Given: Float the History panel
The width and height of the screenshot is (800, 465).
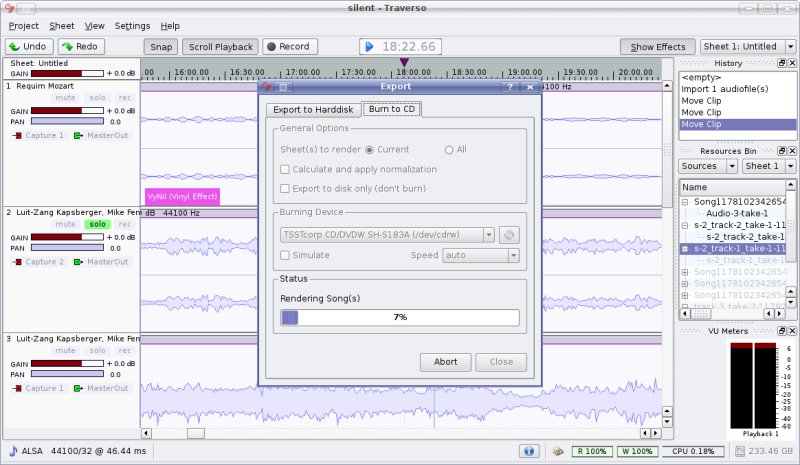Looking at the screenshot, I should [782, 63].
